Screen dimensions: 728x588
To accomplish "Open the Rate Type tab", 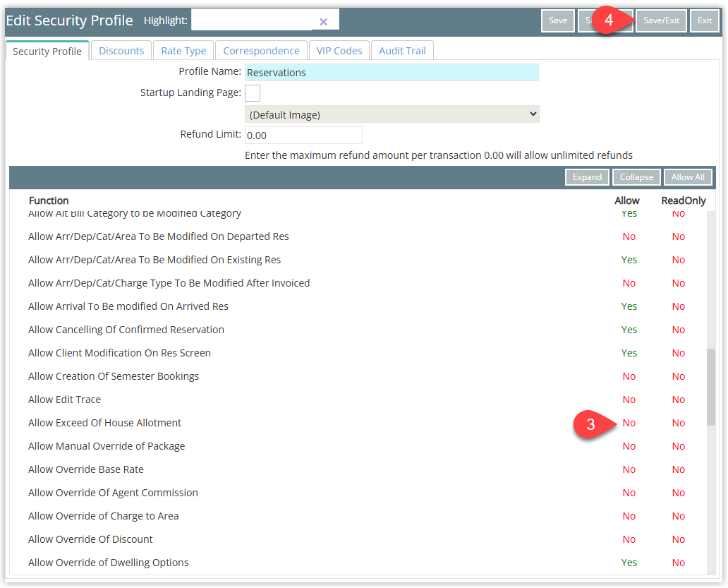I will coord(183,51).
